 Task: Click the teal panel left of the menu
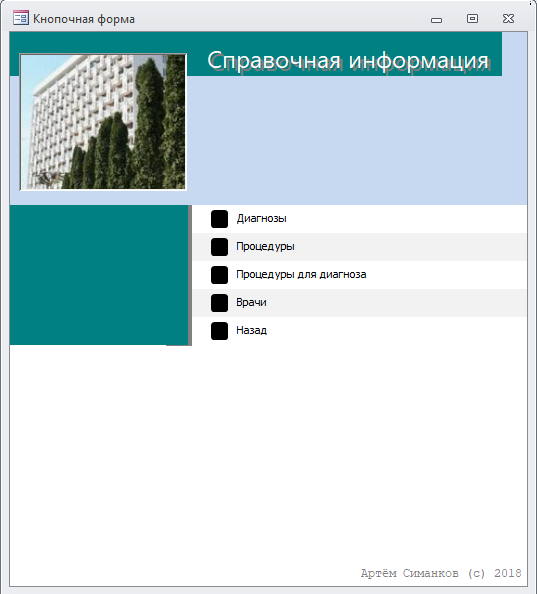pos(99,275)
